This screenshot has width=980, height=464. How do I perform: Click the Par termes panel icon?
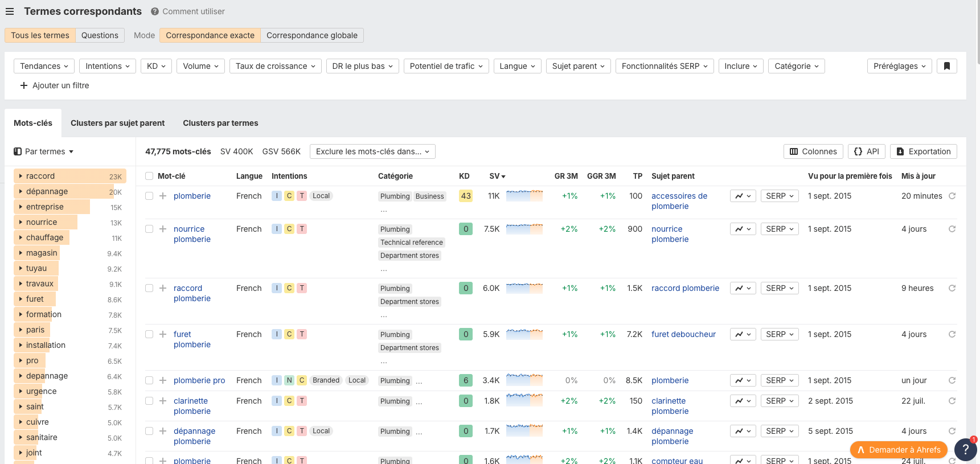(x=18, y=151)
